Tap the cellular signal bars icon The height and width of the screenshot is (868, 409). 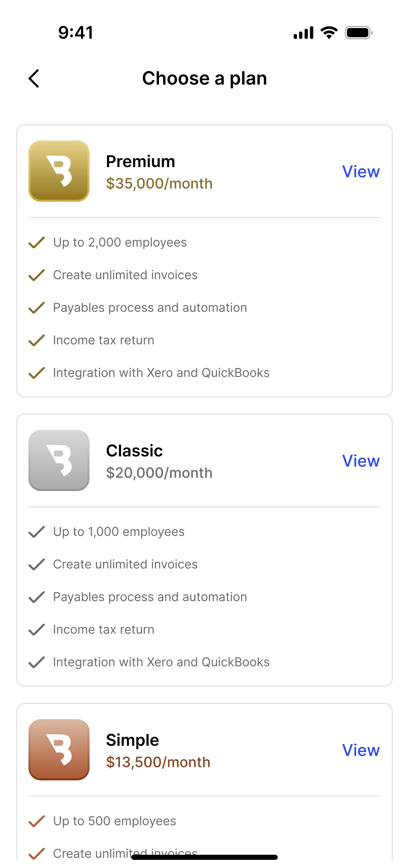click(x=303, y=33)
